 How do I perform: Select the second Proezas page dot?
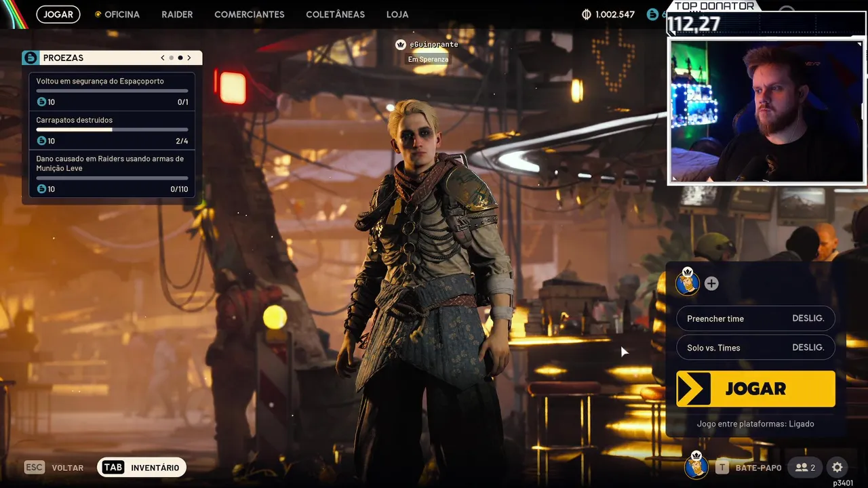[180, 58]
